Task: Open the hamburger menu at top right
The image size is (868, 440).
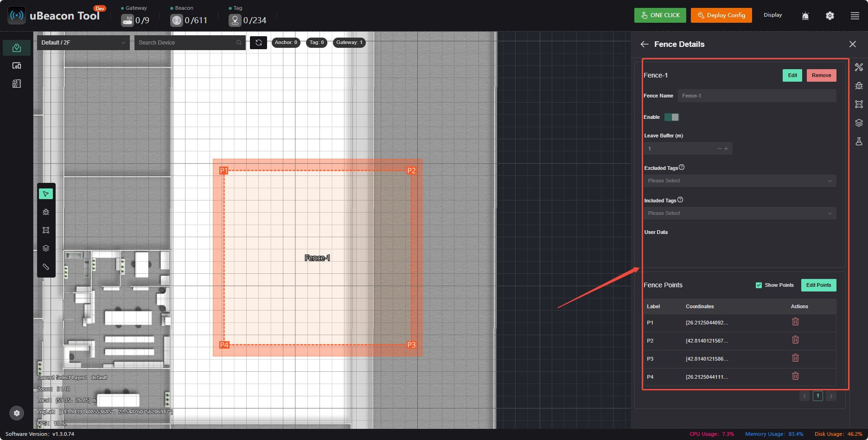Action: point(855,16)
